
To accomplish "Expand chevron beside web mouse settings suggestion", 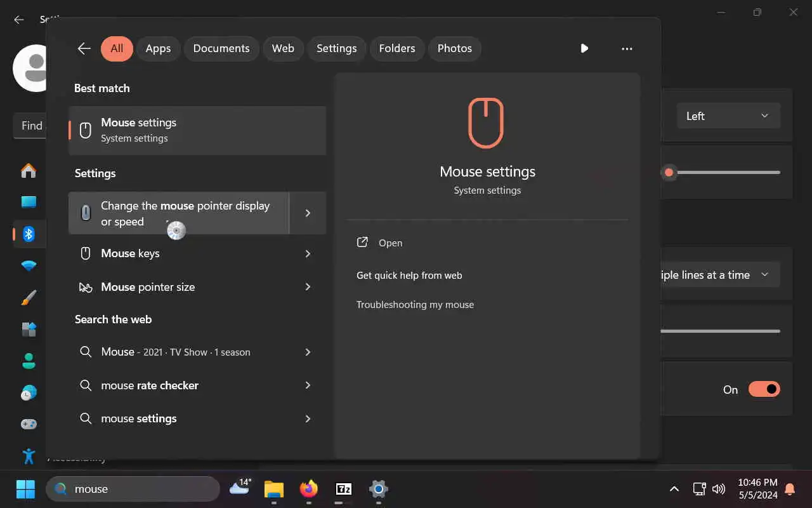I will [308, 418].
